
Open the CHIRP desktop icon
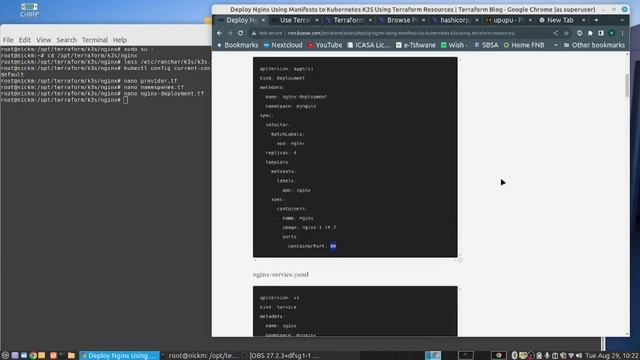(29, 10)
